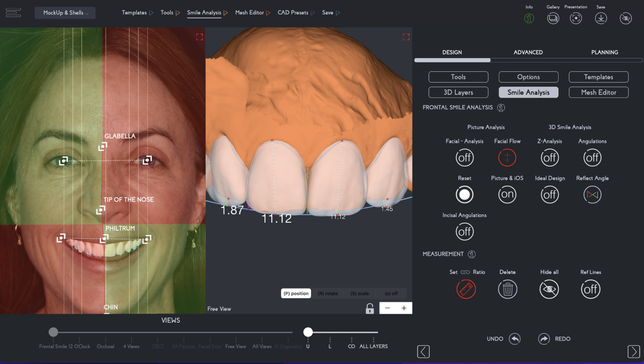Image resolution: width=644 pixels, height=364 pixels.
Task: Open the 3D Layers panel button
Action: click(x=458, y=92)
